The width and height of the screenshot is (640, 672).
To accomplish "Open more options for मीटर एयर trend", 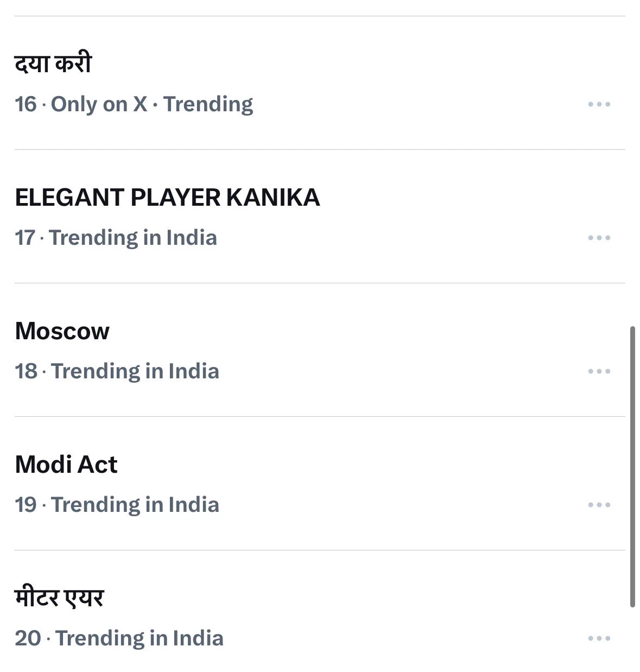I will [599, 638].
